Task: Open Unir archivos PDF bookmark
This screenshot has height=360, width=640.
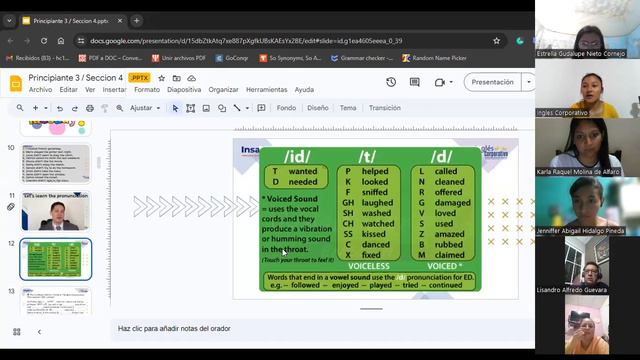Action: 179,58
